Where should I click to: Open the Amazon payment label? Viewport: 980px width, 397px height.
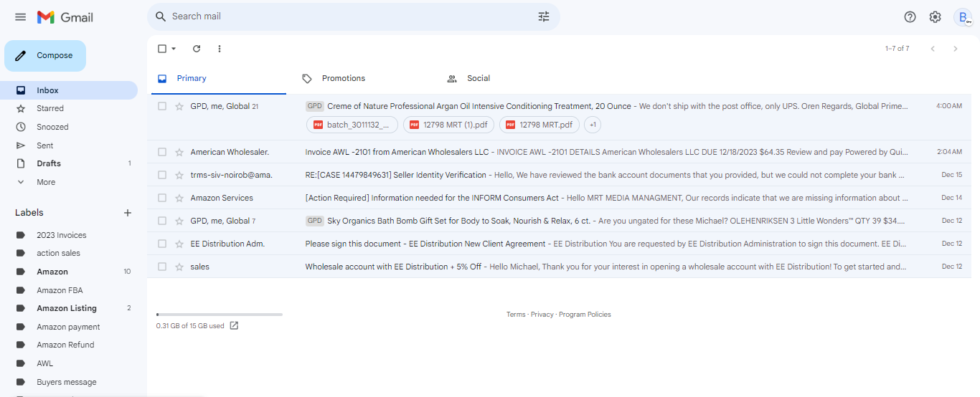pyautogui.click(x=69, y=327)
